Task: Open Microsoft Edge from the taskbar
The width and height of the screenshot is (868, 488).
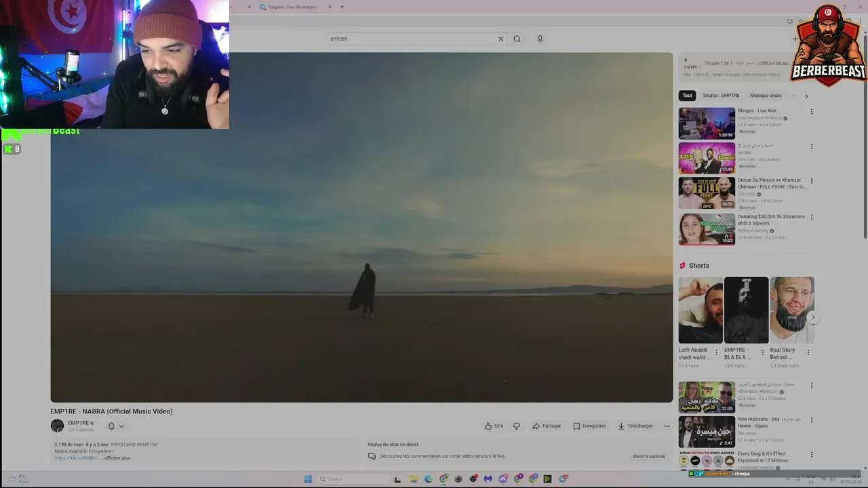Action: pyautogui.click(x=429, y=479)
